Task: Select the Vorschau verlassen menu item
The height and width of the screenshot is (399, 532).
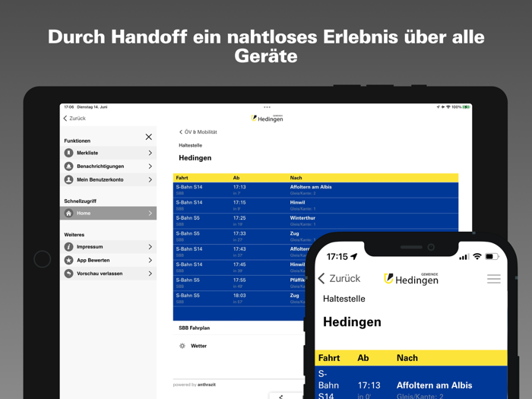Action: click(x=108, y=274)
